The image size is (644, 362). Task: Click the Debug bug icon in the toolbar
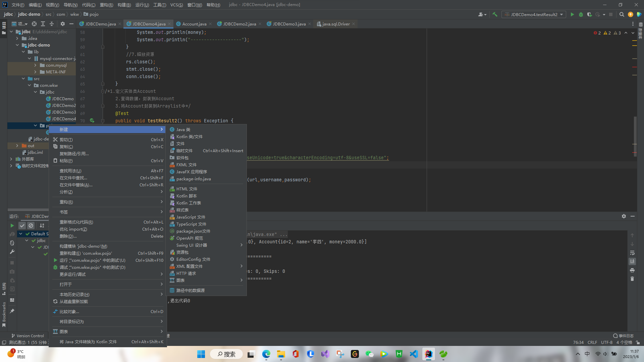(x=581, y=14)
